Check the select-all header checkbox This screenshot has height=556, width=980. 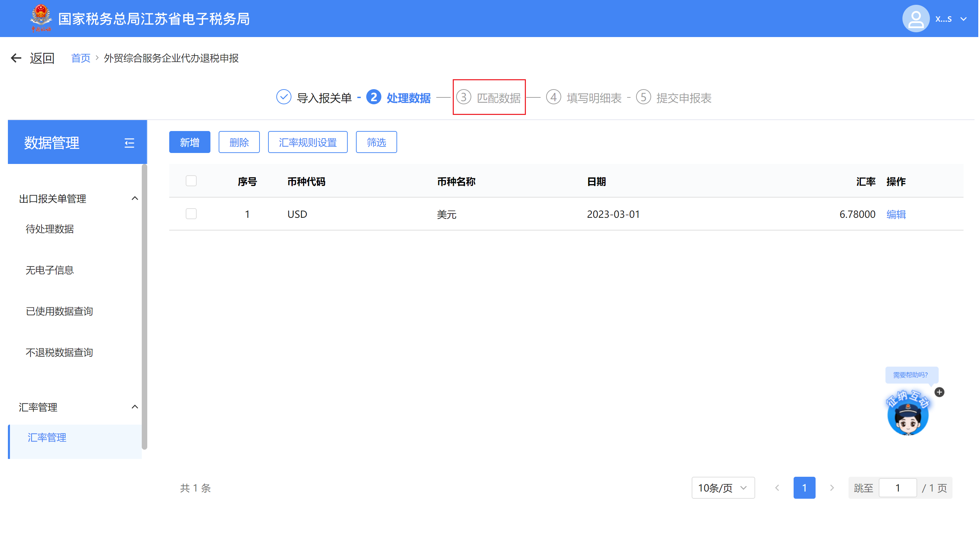(191, 181)
